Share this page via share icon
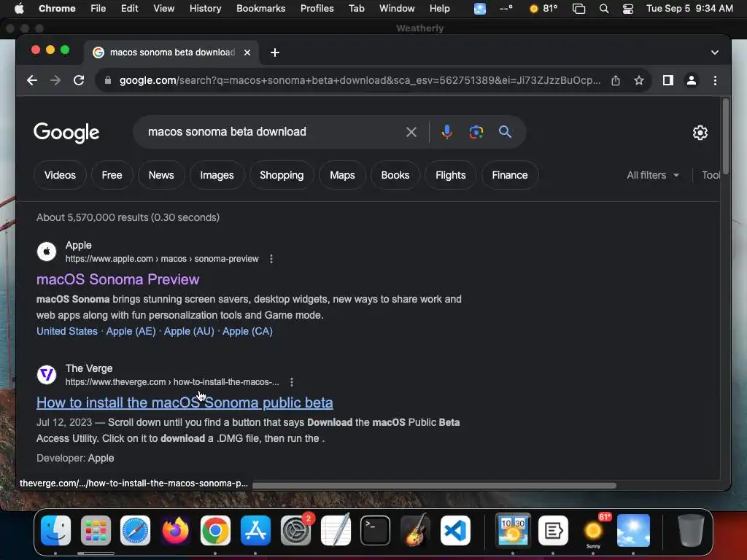The width and height of the screenshot is (747, 560). tap(616, 80)
